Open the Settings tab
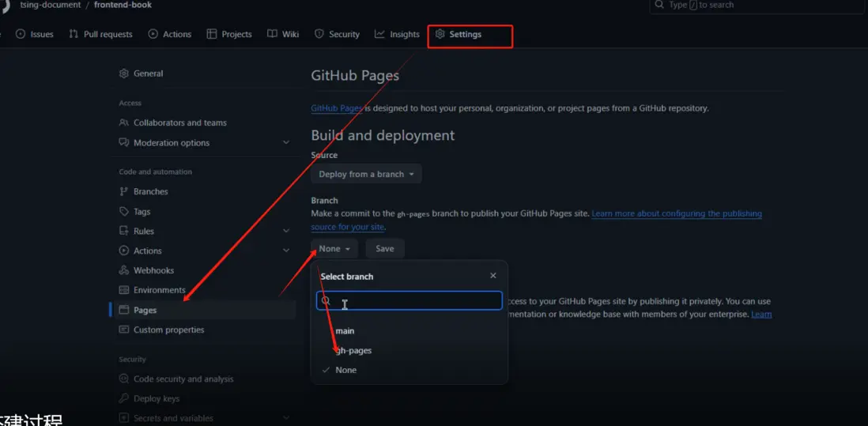 [x=459, y=34]
